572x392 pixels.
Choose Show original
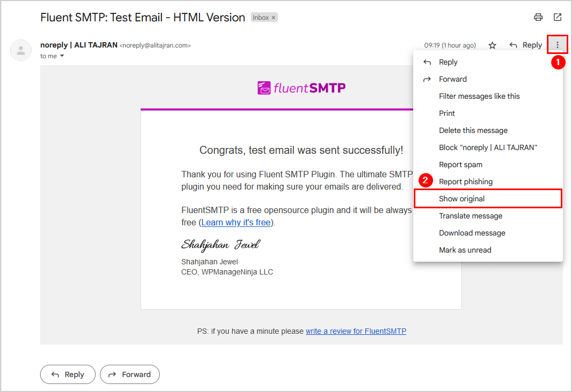488,199
